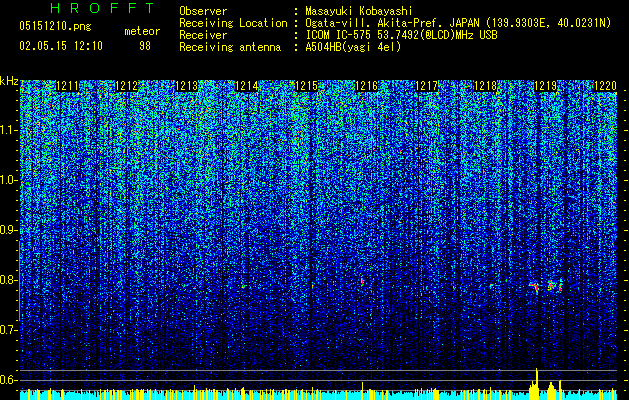The image size is (629, 400).
Task: Click the 1217 time marker
Action: pos(426,86)
